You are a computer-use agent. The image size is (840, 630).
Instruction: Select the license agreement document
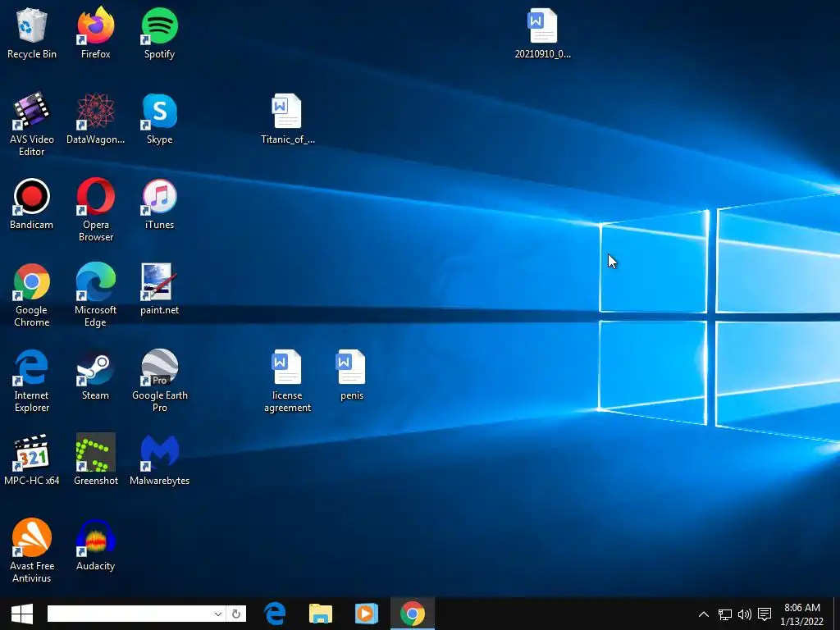coord(288,381)
